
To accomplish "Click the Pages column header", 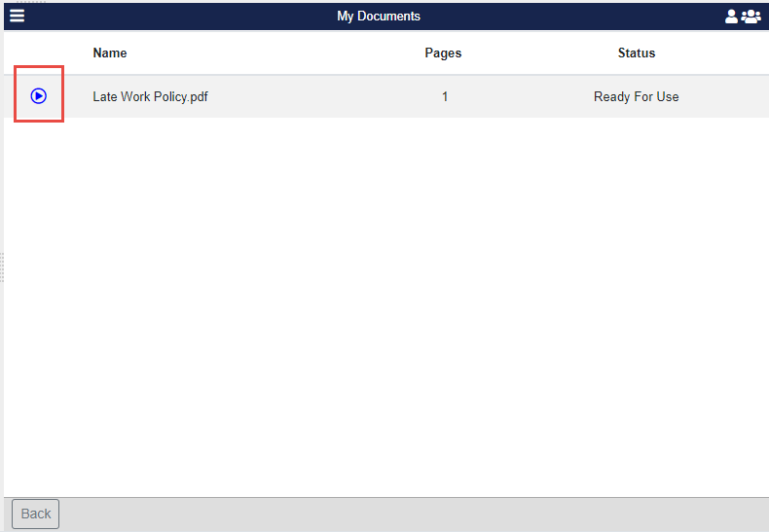I will tap(443, 53).
